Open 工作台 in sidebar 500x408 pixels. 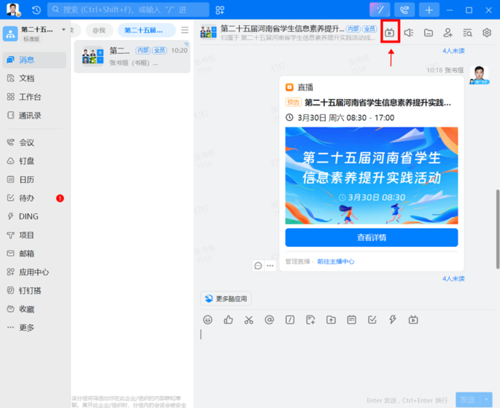pyautogui.click(x=34, y=97)
